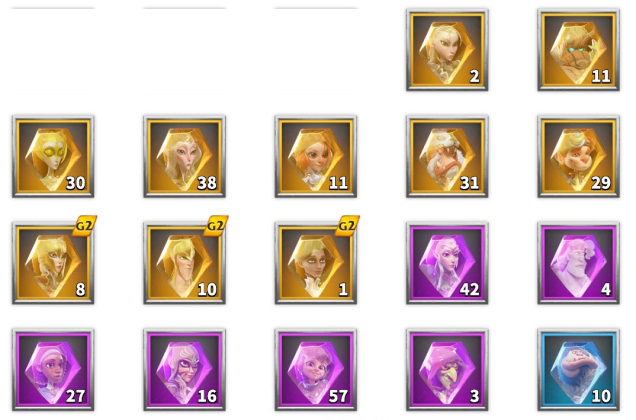Open G2 gold shard with count 1
The image size is (636, 420).
316,263
